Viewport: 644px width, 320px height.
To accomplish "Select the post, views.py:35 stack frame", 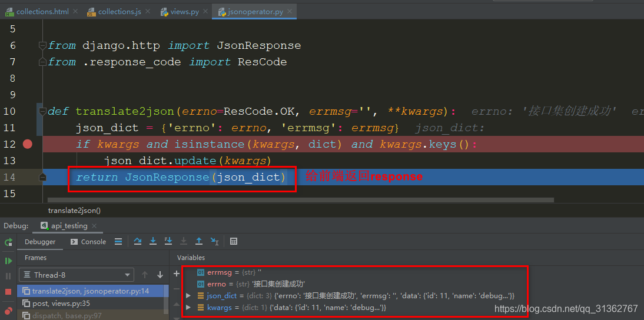I will click(x=57, y=303).
